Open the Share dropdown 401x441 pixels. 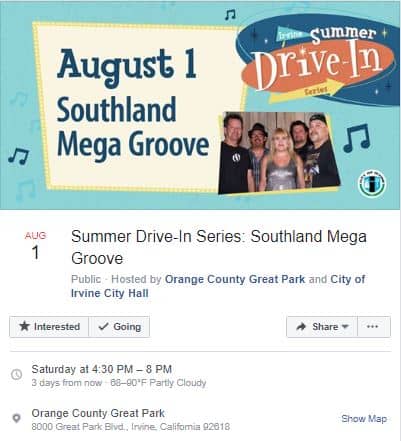coord(322,327)
